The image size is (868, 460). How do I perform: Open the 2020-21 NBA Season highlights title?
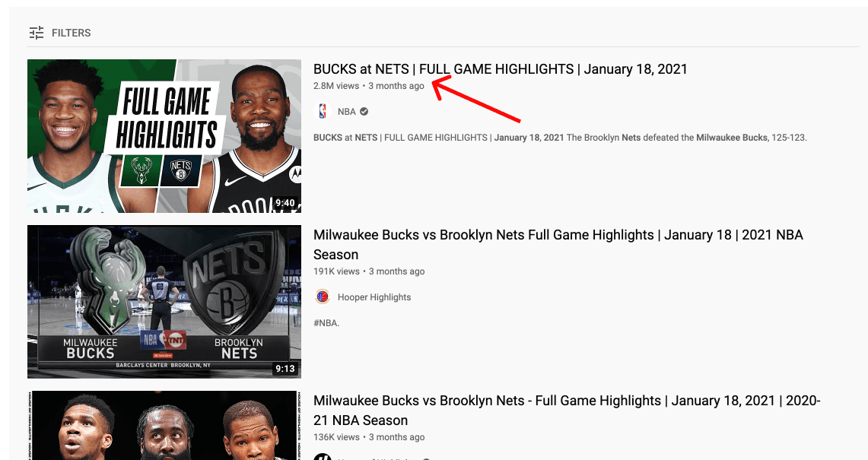pos(567,410)
